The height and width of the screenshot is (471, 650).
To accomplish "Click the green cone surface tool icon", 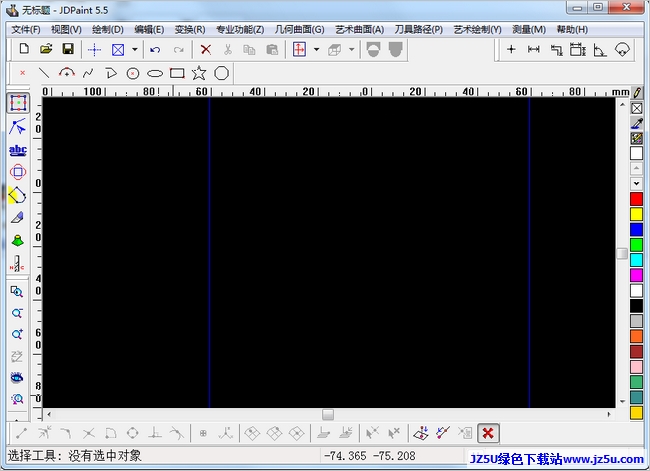I will pyautogui.click(x=17, y=240).
